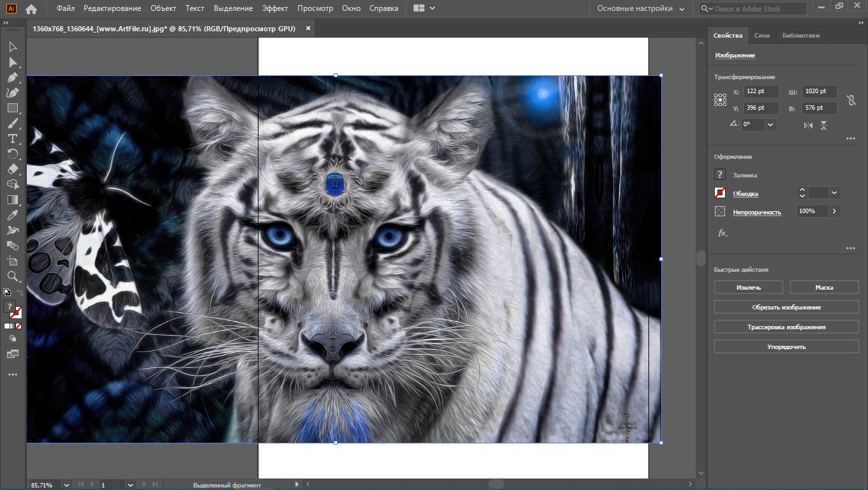Image resolution: width=868 pixels, height=490 pixels.
Task: Open the fx effects menu icon
Action: click(x=722, y=234)
